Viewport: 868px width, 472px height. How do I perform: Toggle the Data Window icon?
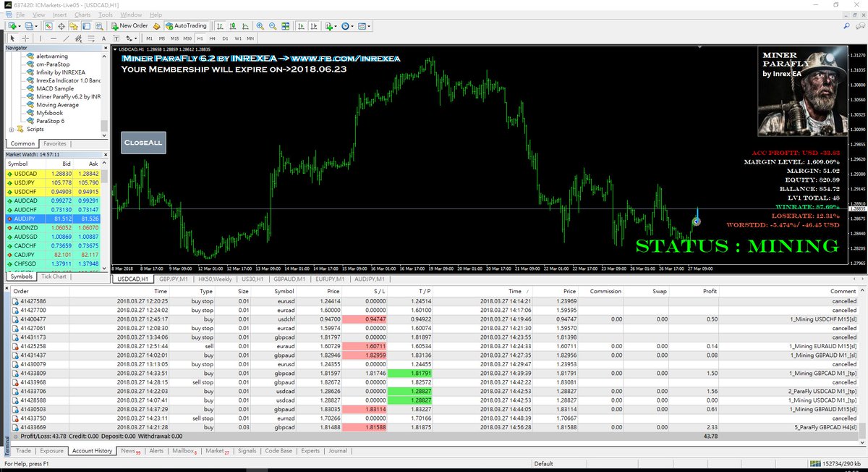pos(61,25)
